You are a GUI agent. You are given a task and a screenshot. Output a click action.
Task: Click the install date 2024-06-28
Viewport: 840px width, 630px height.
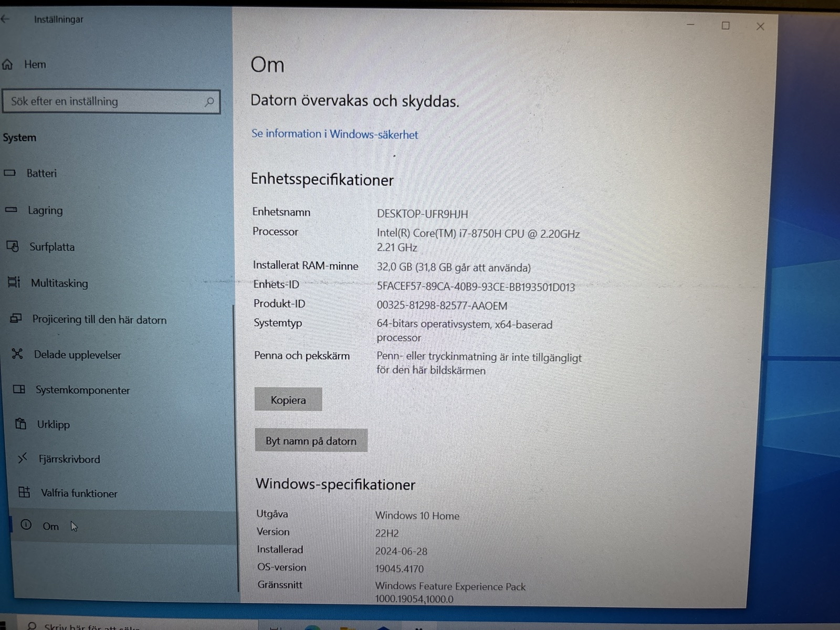click(x=401, y=551)
